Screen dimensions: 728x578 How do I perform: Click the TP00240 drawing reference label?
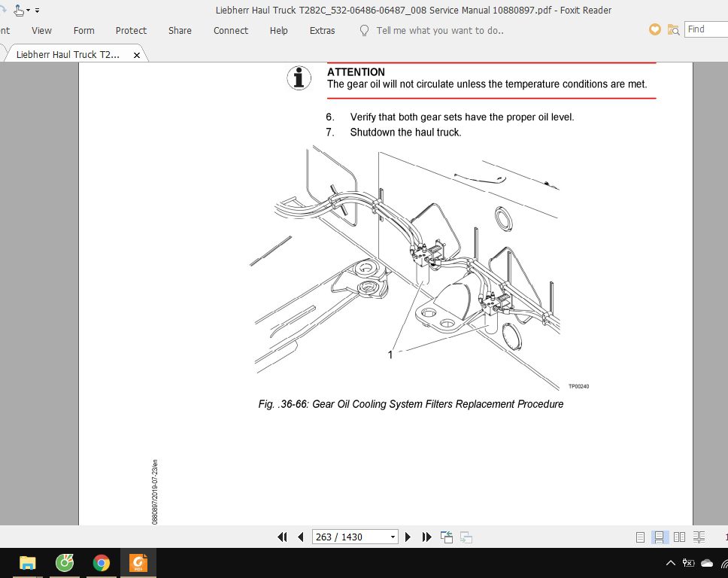pos(578,387)
